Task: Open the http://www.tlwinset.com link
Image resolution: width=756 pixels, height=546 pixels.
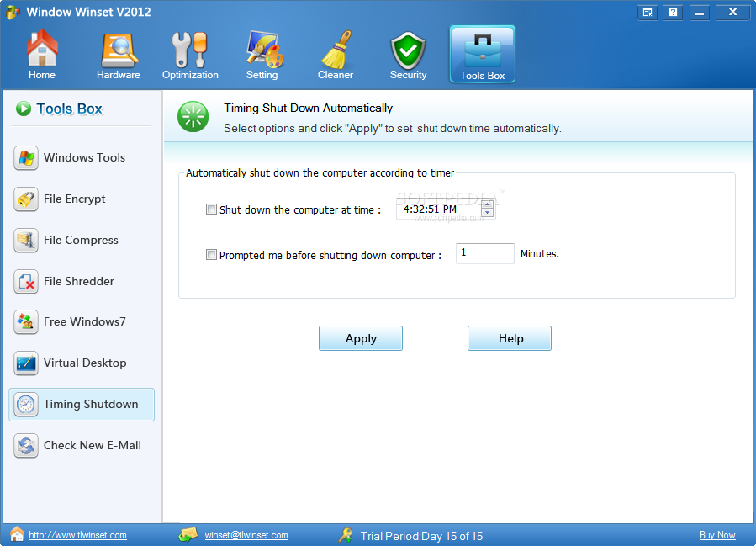Action: pos(77,535)
